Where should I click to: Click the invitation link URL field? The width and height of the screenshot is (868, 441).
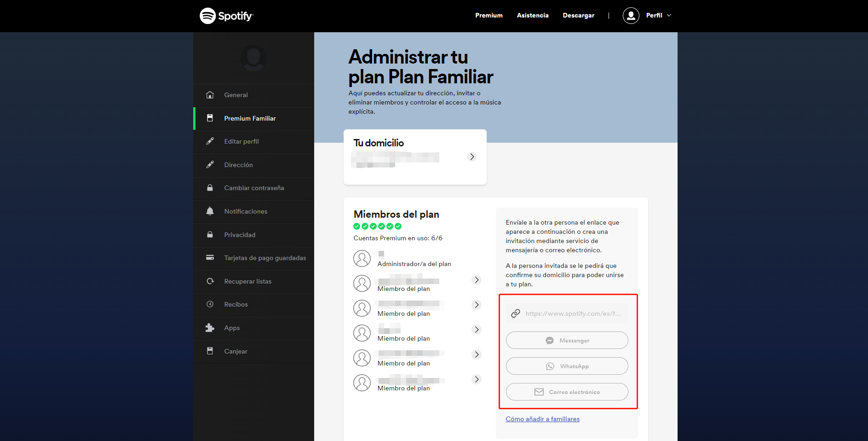(x=567, y=313)
